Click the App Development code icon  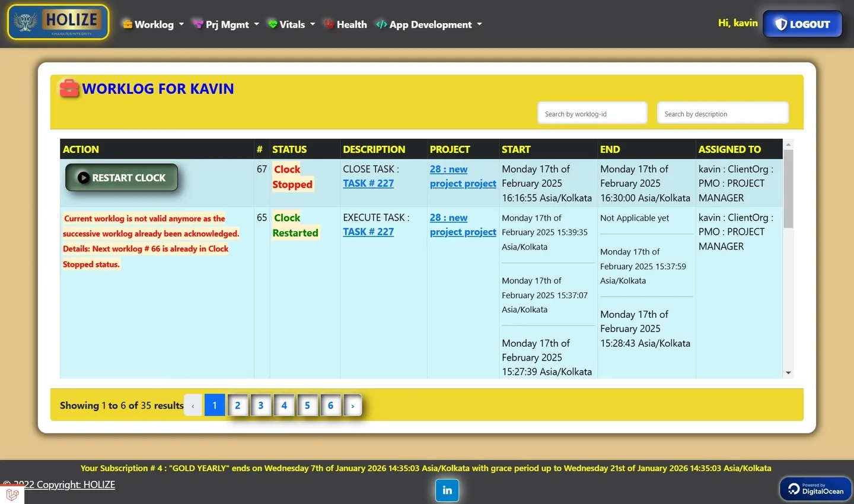tap(381, 24)
